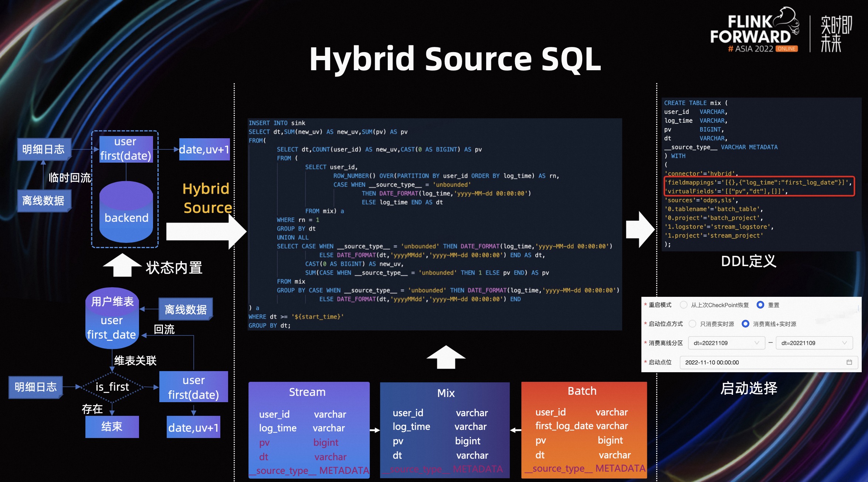Select 从上次CheckPoint恢复 radio button
This screenshot has height=482, width=868.
click(684, 305)
